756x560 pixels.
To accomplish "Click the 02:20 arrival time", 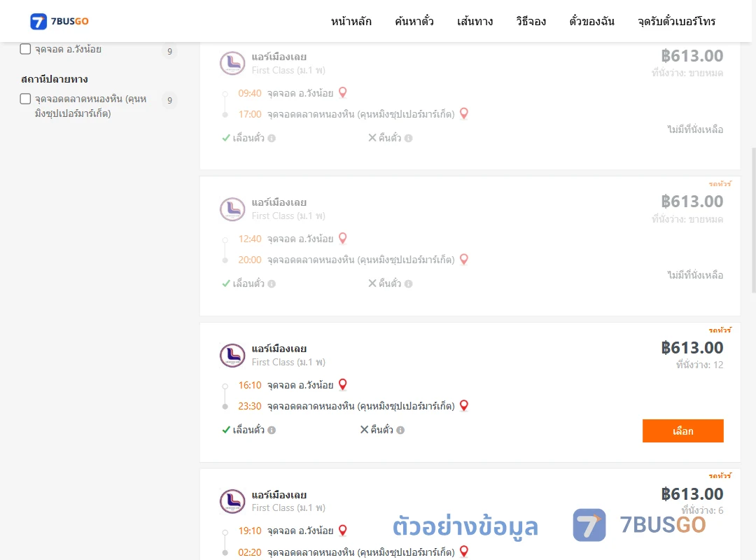I will [250, 553].
